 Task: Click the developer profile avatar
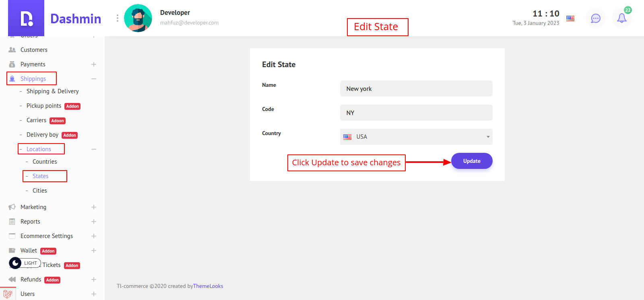[x=138, y=18]
